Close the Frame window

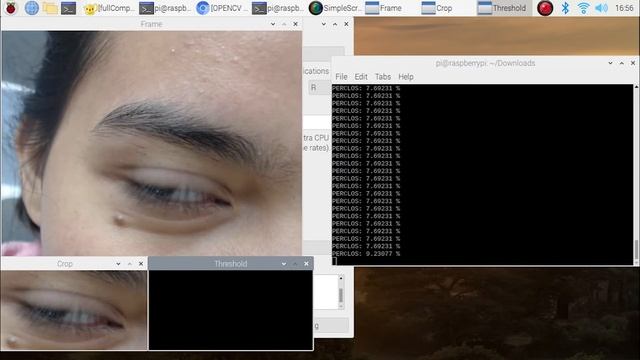296,24
